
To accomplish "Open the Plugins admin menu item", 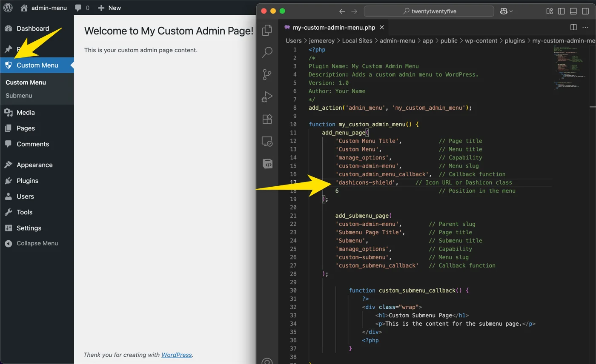I will pyautogui.click(x=28, y=180).
